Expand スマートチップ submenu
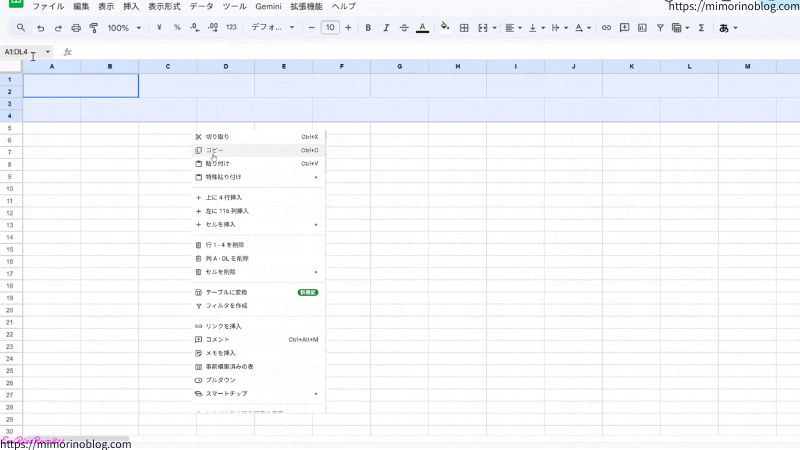The image size is (800, 450). click(258, 394)
